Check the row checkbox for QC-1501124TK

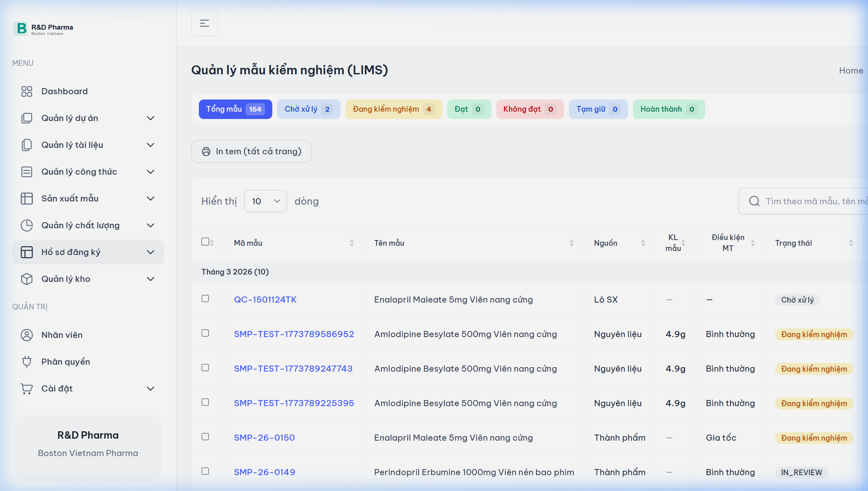205,298
